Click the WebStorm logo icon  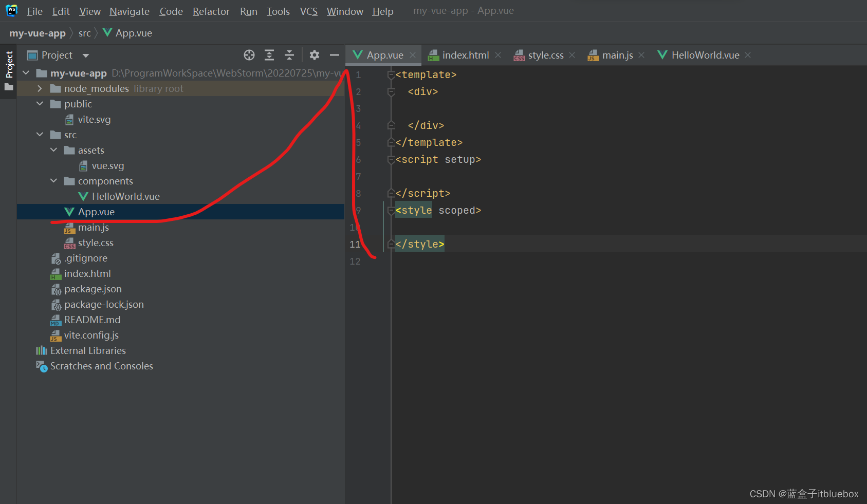pos(11,10)
